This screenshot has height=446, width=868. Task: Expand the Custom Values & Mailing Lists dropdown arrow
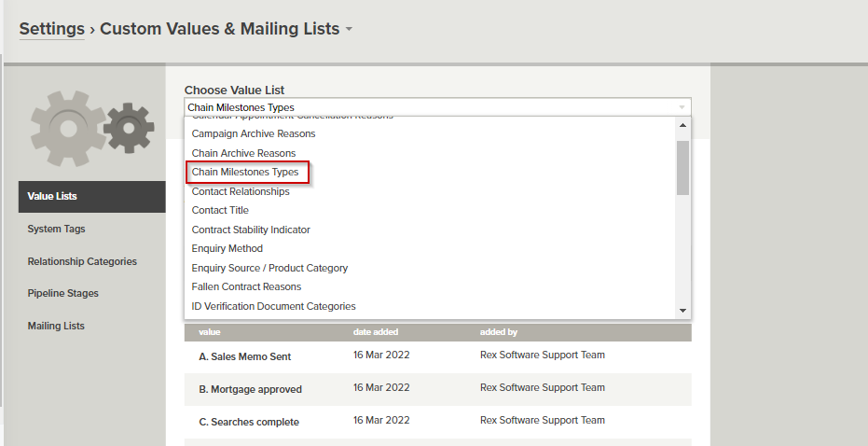point(349,29)
